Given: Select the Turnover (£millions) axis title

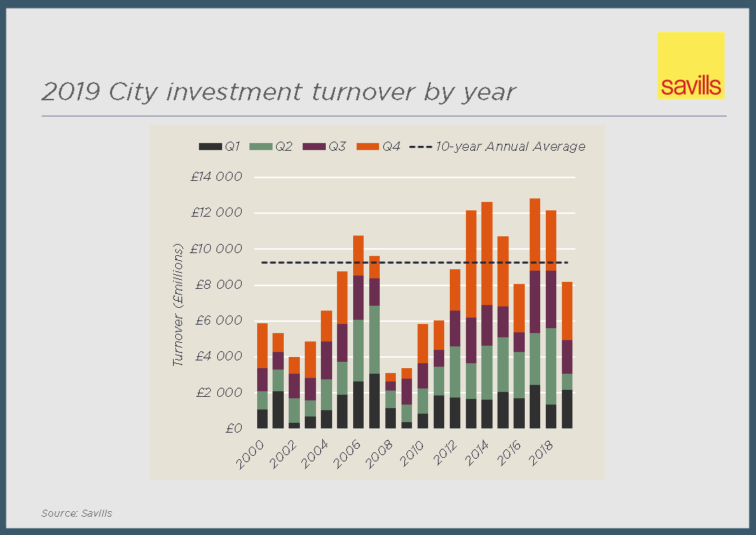Looking at the screenshot, I should 177,305.
